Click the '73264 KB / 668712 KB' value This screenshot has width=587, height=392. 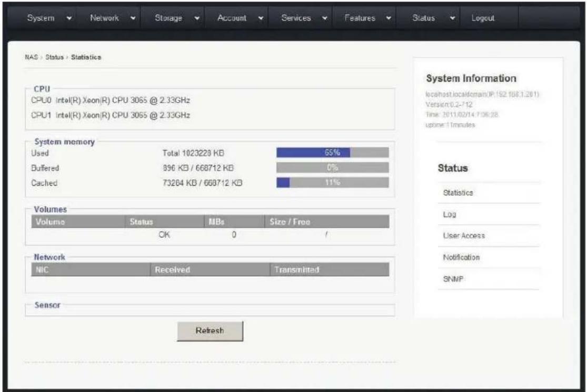coord(202,183)
